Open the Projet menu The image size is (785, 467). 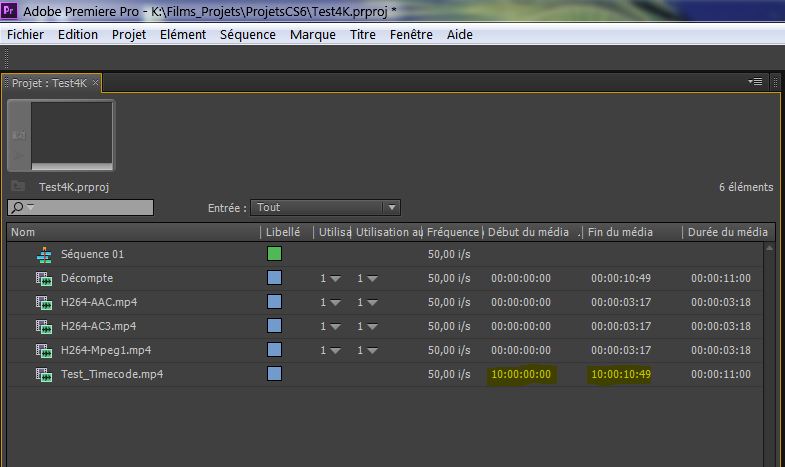point(129,35)
